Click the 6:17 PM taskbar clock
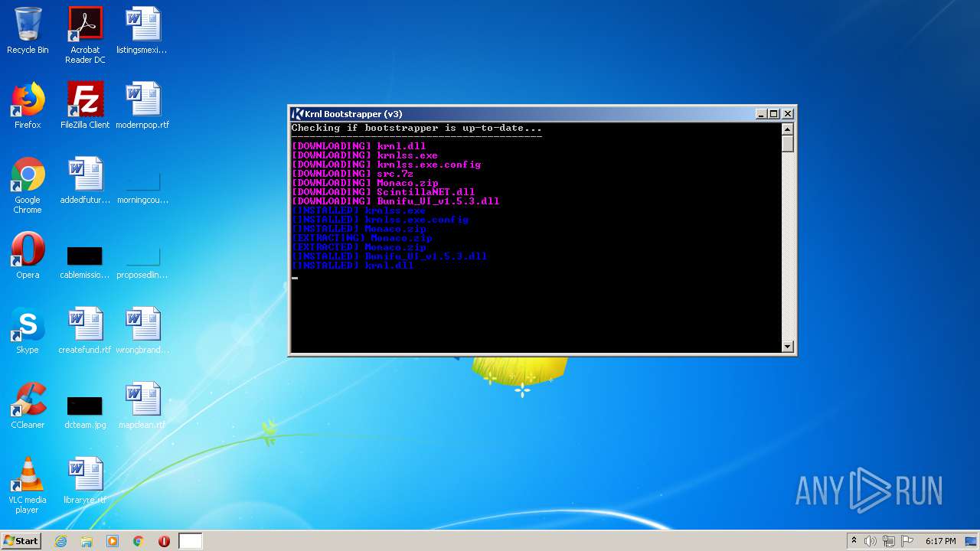980x551 pixels. (x=940, y=541)
